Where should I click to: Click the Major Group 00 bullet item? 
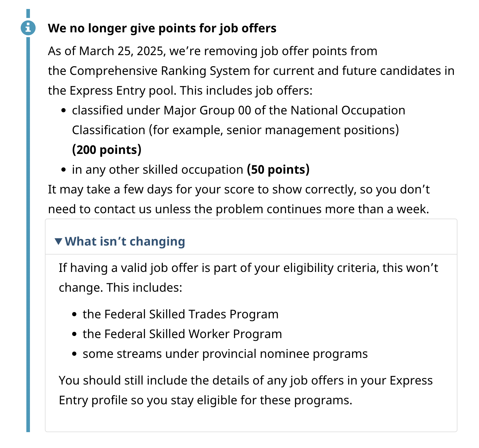click(238, 111)
